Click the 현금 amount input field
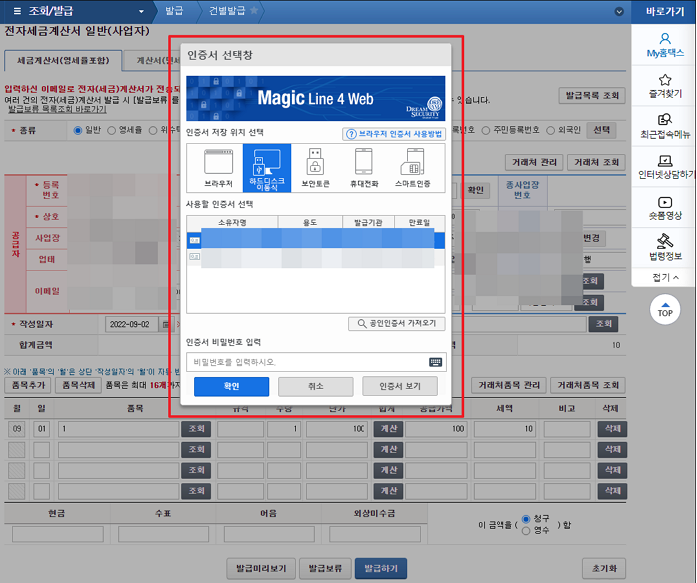Viewport: 697px width, 583px height. (x=58, y=534)
